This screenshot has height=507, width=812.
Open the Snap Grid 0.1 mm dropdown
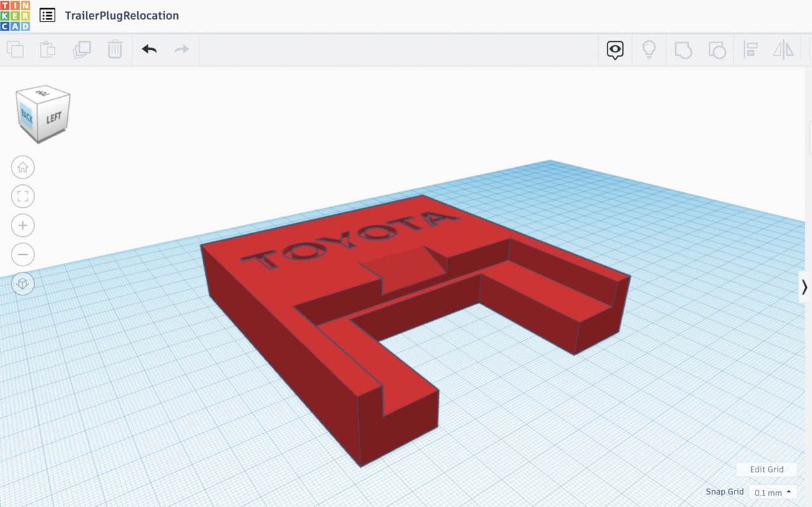[x=773, y=492]
